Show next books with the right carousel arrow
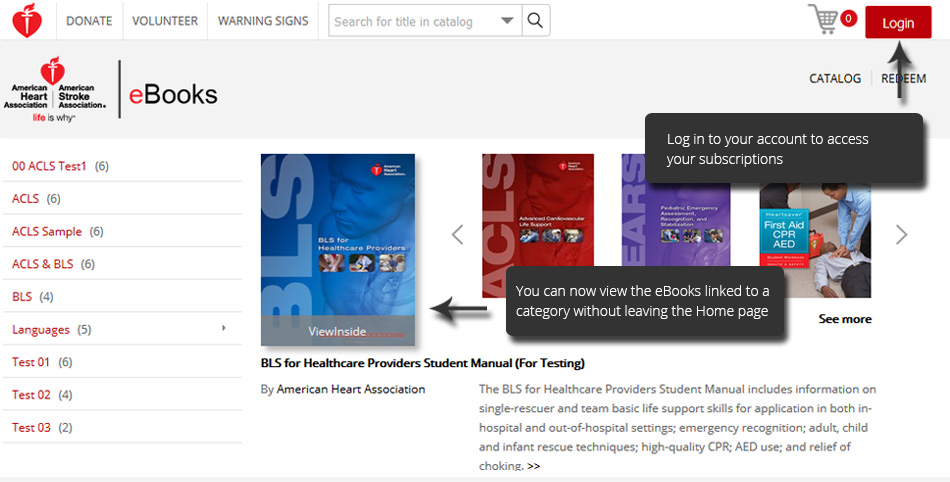The image size is (950, 482). [902, 234]
